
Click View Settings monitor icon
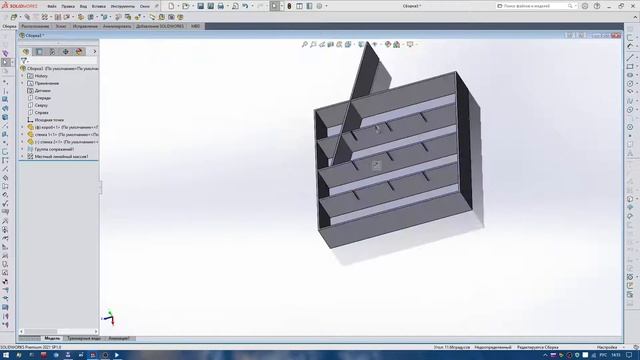click(x=410, y=44)
